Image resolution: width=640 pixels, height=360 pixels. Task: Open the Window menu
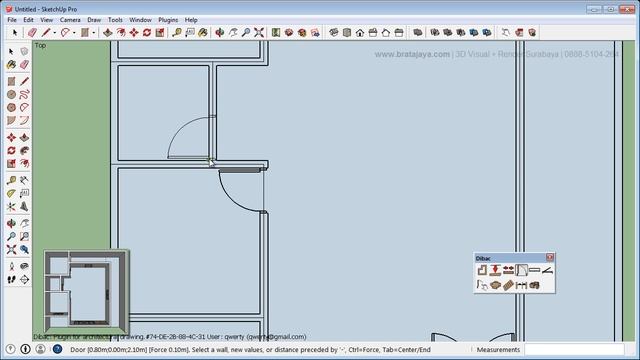[x=140, y=20]
